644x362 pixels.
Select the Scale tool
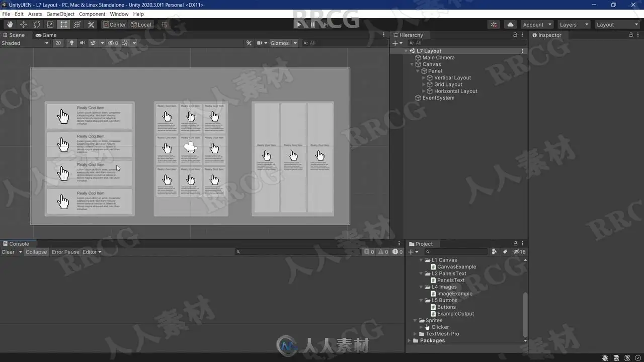[x=50, y=25]
